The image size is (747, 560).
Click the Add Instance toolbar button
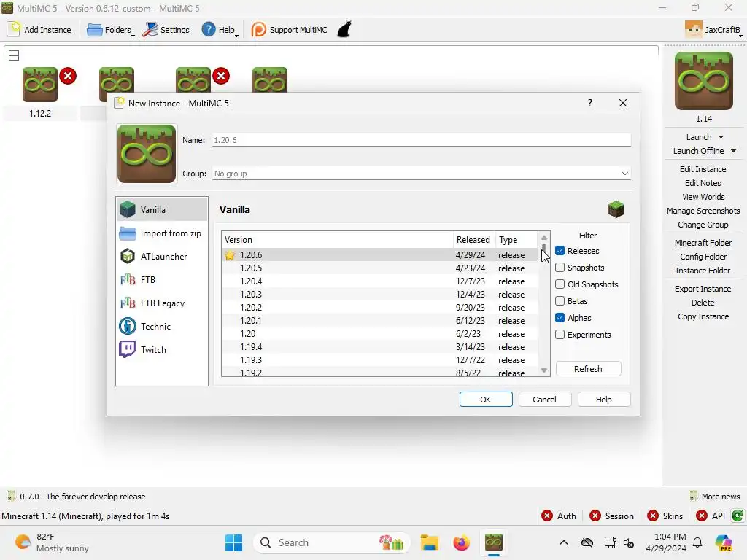[x=39, y=29]
